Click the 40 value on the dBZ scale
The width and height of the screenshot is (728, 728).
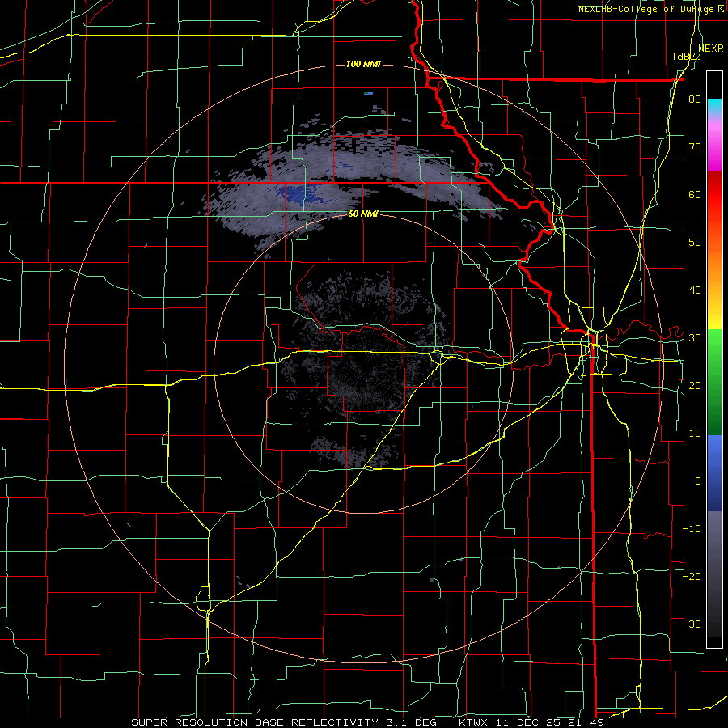pos(695,290)
